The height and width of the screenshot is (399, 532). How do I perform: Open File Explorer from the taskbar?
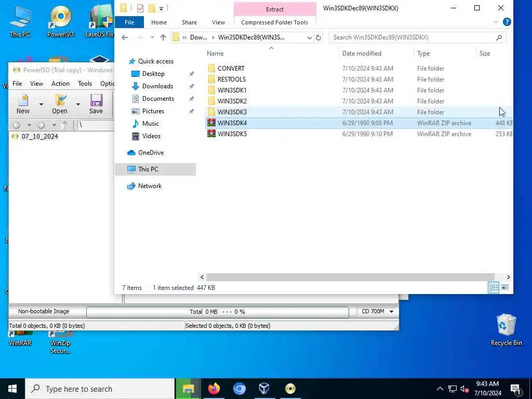[188, 389]
